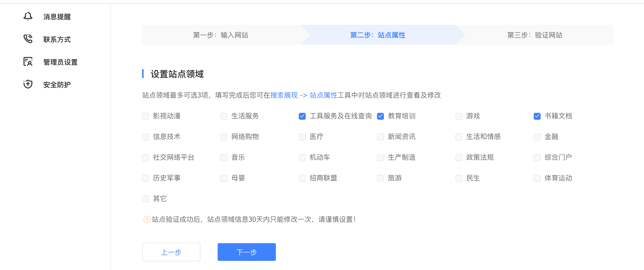This screenshot has height=270, width=644.
Task: Check the 生活和情感 checkbox
Action: click(x=459, y=137)
